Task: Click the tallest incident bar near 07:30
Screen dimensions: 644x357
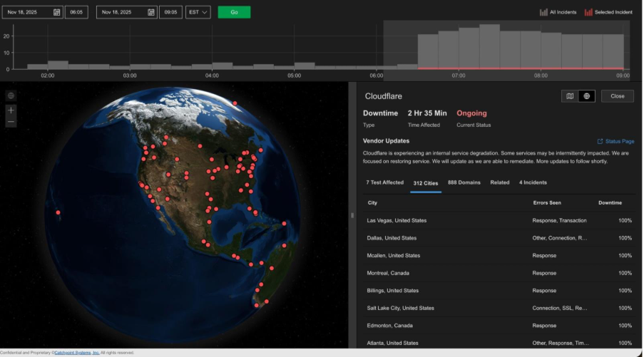Action: (x=489, y=46)
